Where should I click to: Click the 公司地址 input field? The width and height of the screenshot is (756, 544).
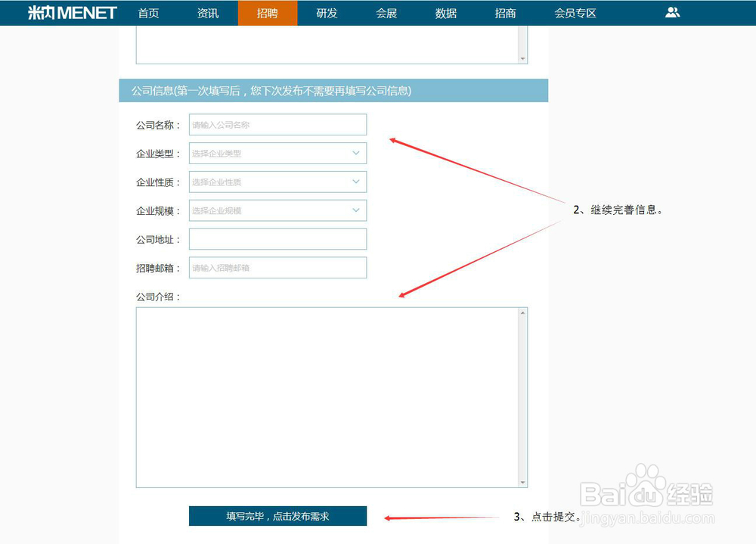277,238
